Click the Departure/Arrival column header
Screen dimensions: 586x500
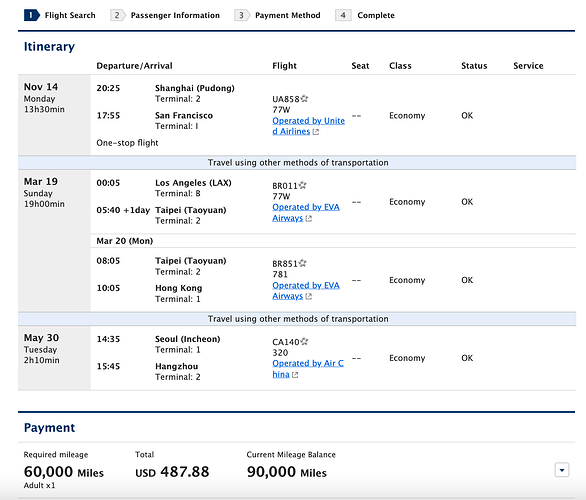pyautogui.click(x=135, y=66)
